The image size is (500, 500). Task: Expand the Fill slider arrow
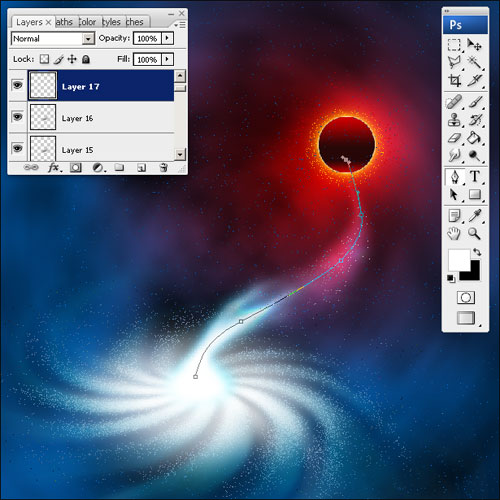[x=167, y=60]
